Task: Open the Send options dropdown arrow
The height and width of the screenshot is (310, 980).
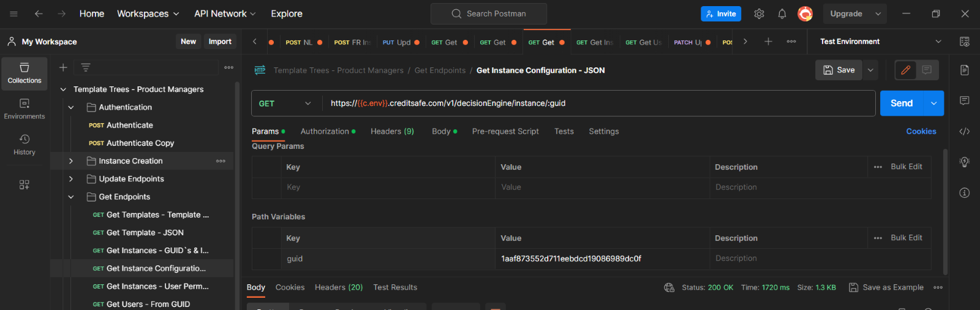Action: tap(933, 103)
